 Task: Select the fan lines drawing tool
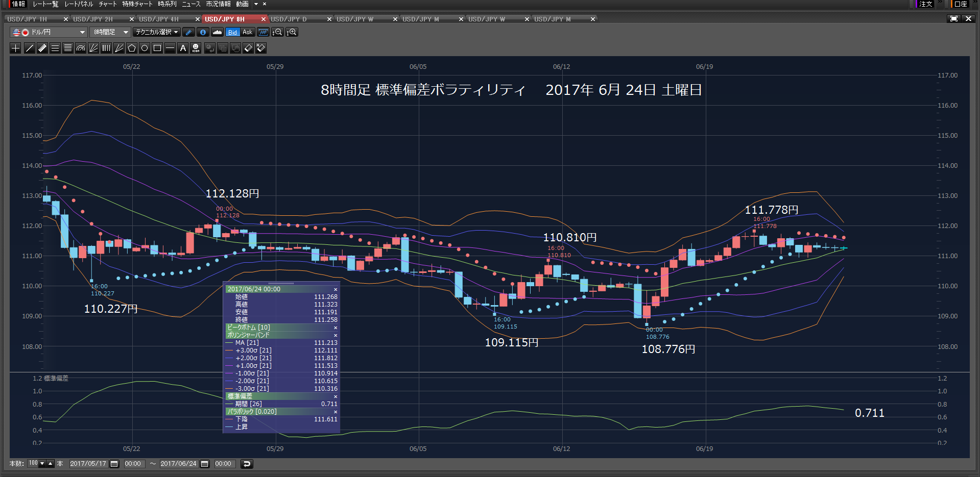[x=93, y=48]
